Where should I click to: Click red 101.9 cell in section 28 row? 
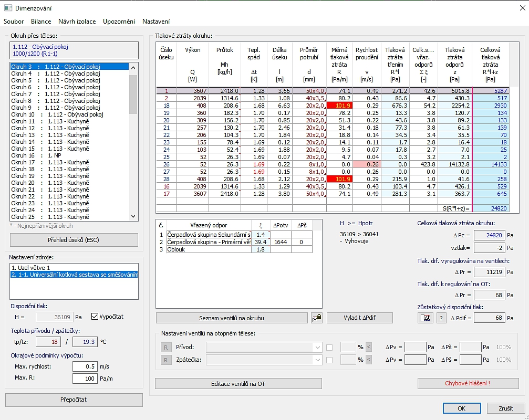point(339,179)
